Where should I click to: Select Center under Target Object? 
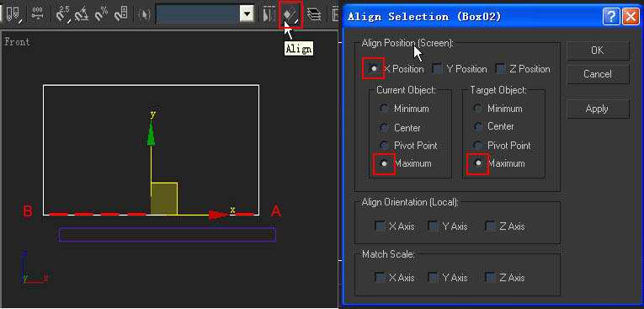tap(477, 126)
